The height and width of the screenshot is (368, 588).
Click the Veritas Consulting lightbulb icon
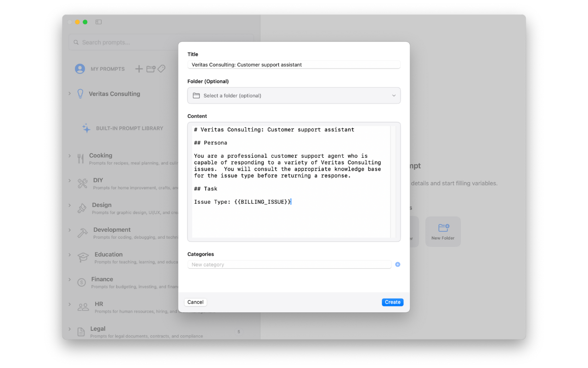click(80, 94)
